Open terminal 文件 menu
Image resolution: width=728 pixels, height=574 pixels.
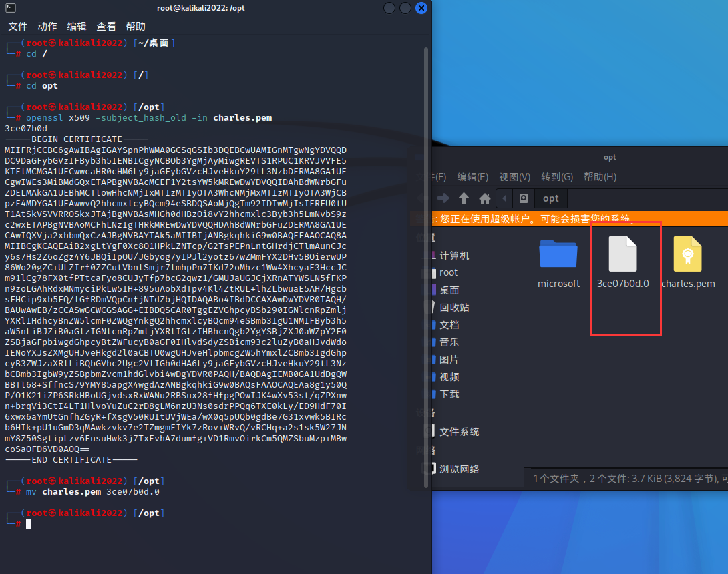pos(18,27)
